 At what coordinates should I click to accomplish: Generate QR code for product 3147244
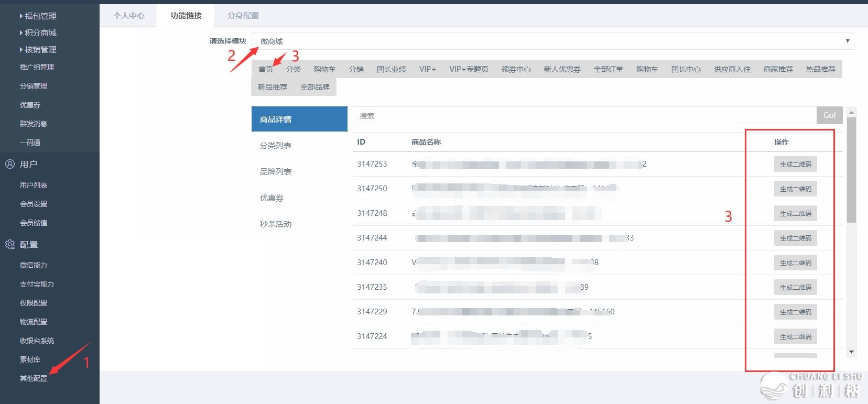click(796, 238)
